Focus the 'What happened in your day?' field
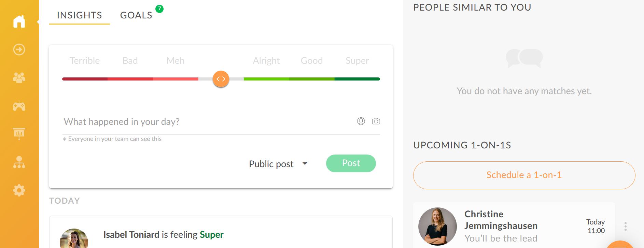 [208, 122]
